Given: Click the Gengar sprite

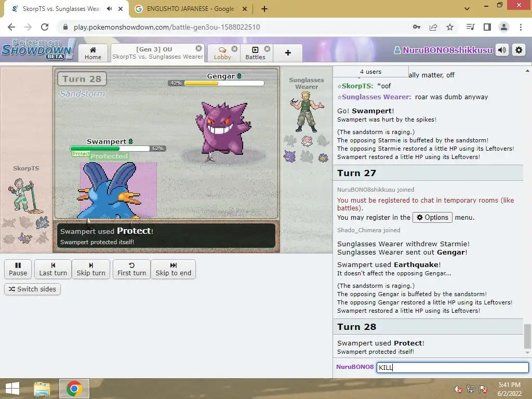Looking at the screenshot, I should (223, 129).
